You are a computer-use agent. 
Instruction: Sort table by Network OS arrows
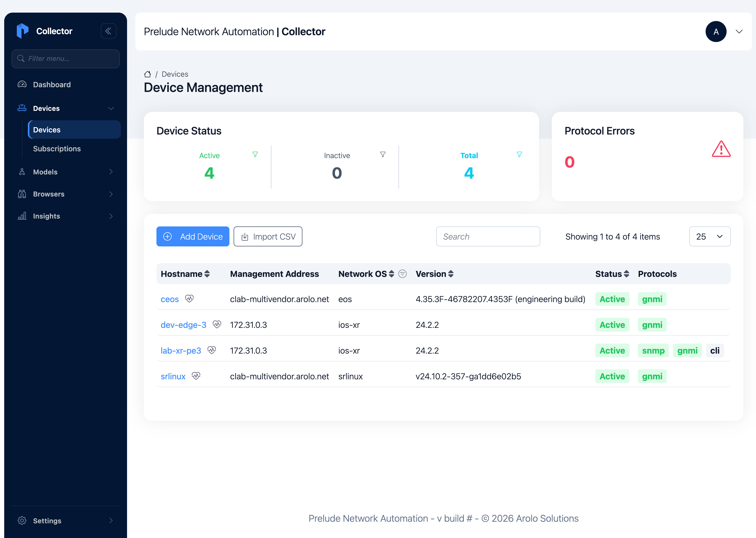pos(392,274)
